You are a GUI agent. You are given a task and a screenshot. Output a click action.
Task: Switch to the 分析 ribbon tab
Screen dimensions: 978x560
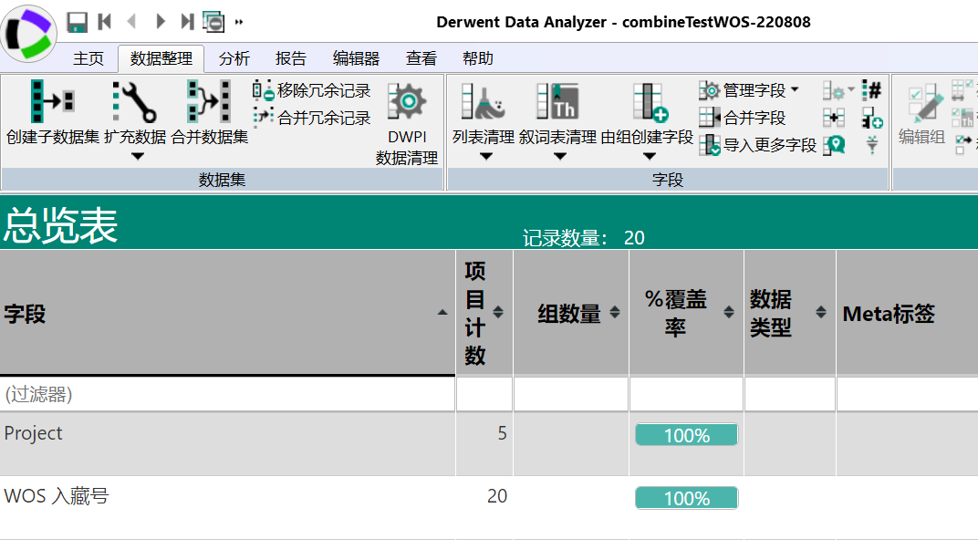[234, 57]
